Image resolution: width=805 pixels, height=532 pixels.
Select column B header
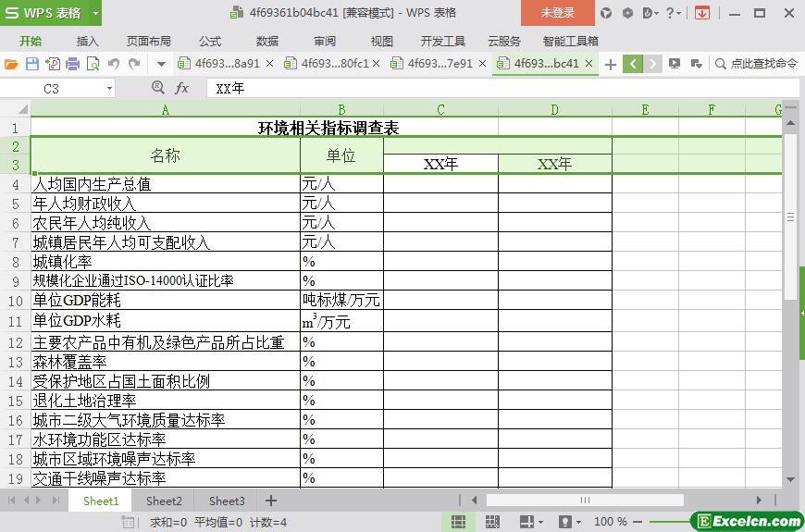click(342, 109)
